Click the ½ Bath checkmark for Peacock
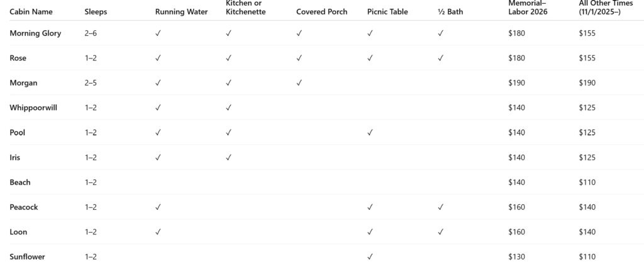Screen dimensions: 644x269 click(441, 207)
